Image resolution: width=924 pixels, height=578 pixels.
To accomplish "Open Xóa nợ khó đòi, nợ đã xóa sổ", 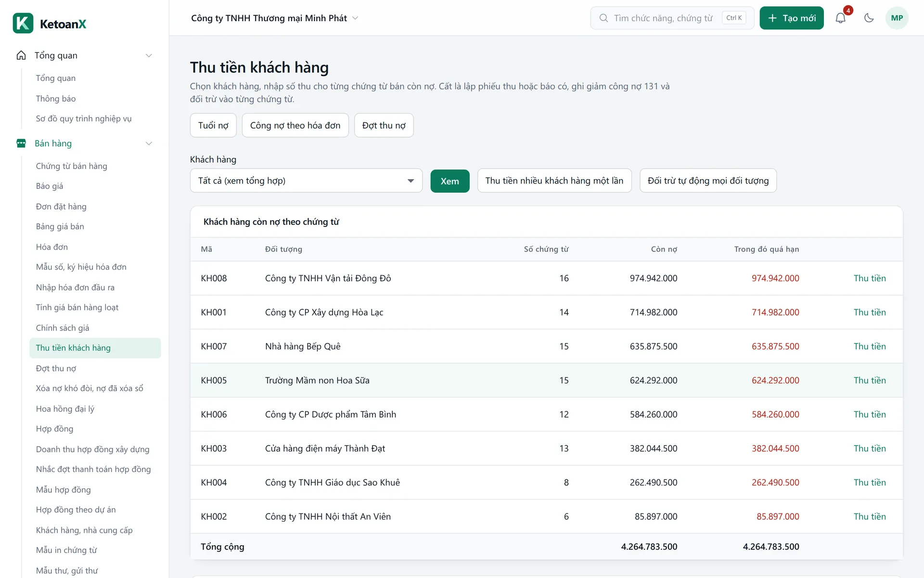I will click(x=90, y=388).
